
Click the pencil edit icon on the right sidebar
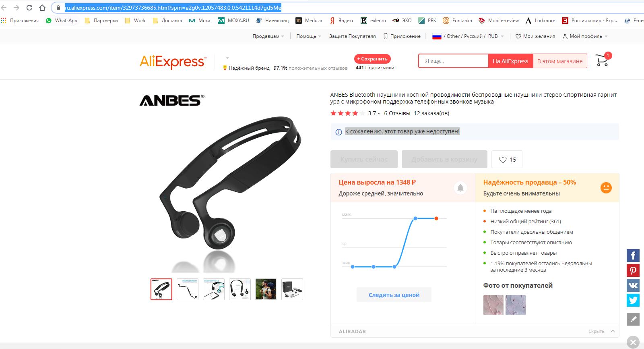(633, 319)
